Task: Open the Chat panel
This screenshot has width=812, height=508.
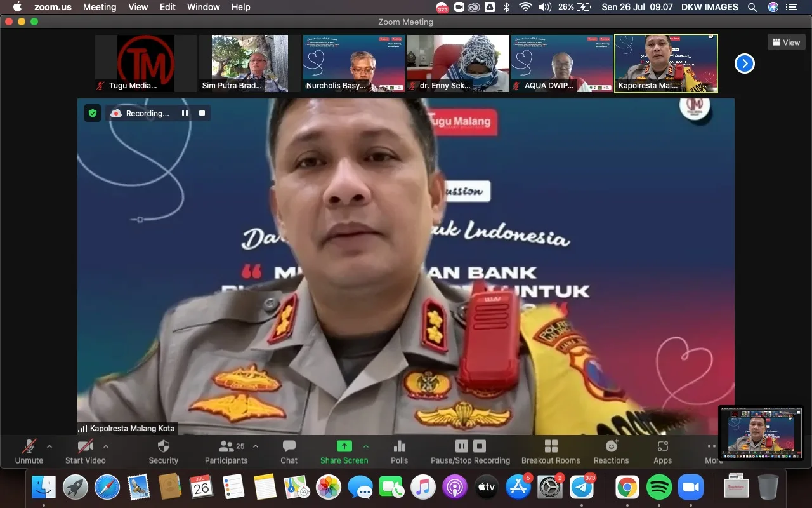Action: tap(289, 451)
